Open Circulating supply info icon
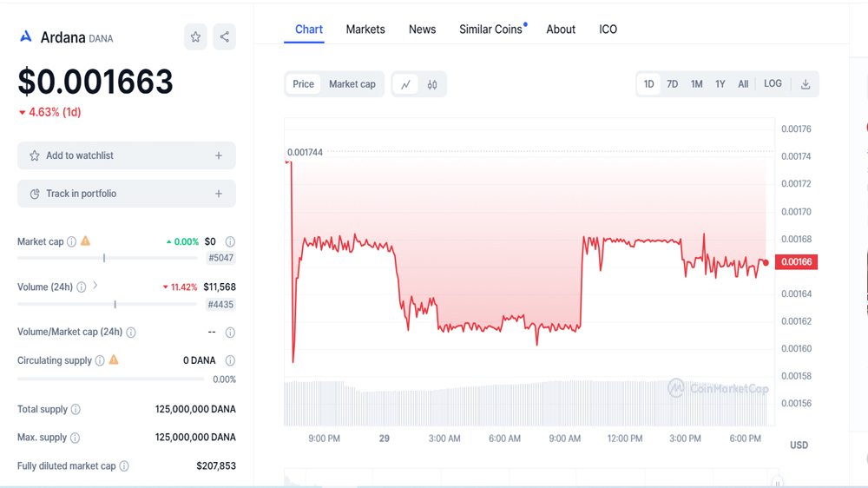This screenshot has height=488, width=868. (x=100, y=360)
